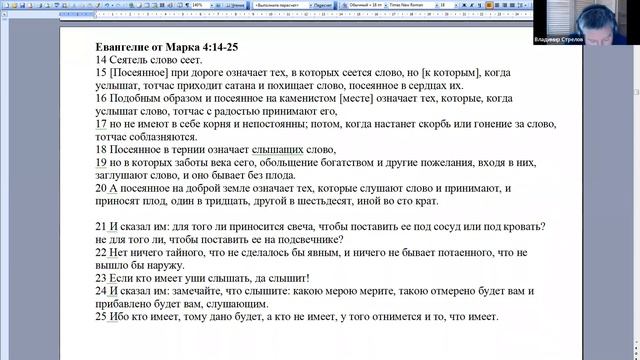Pick up formatting with Format Painter
640x360 pixels.
98,5
